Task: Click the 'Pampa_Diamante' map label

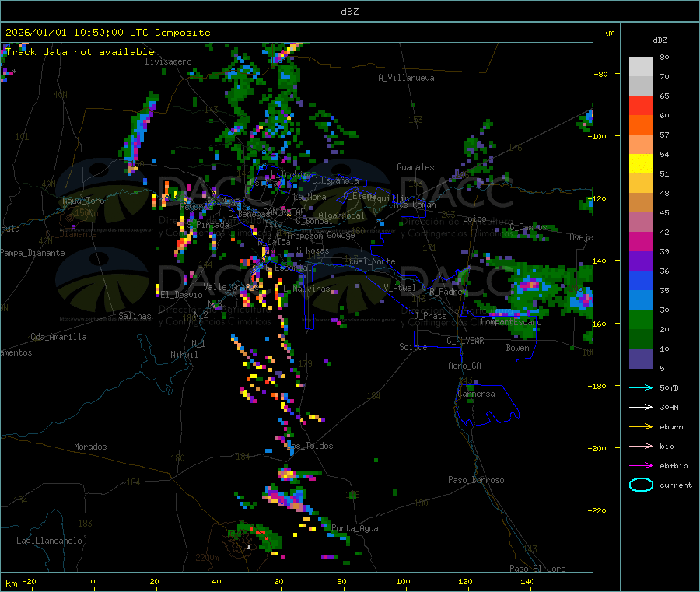Action: click(x=32, y=253)
